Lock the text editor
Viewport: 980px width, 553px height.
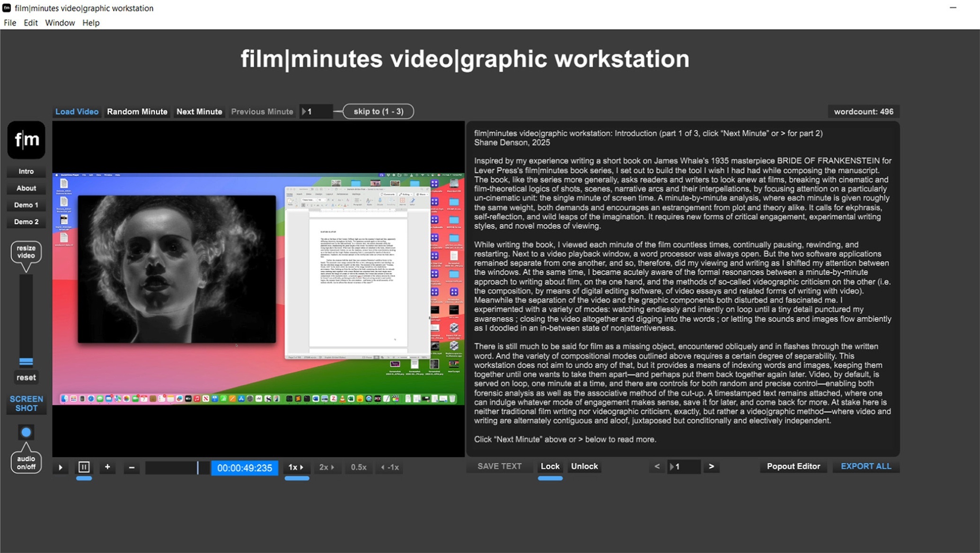[550, 466]
